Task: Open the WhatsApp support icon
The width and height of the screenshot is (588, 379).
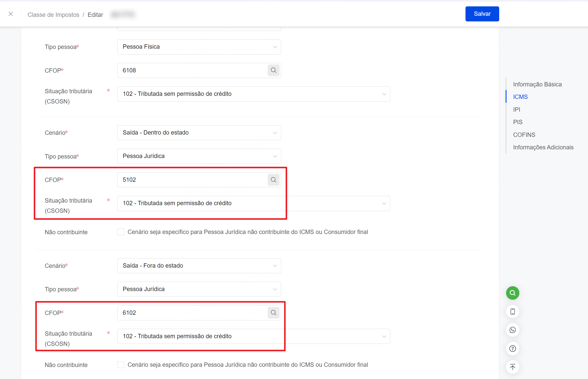Action: coord(512,330)
